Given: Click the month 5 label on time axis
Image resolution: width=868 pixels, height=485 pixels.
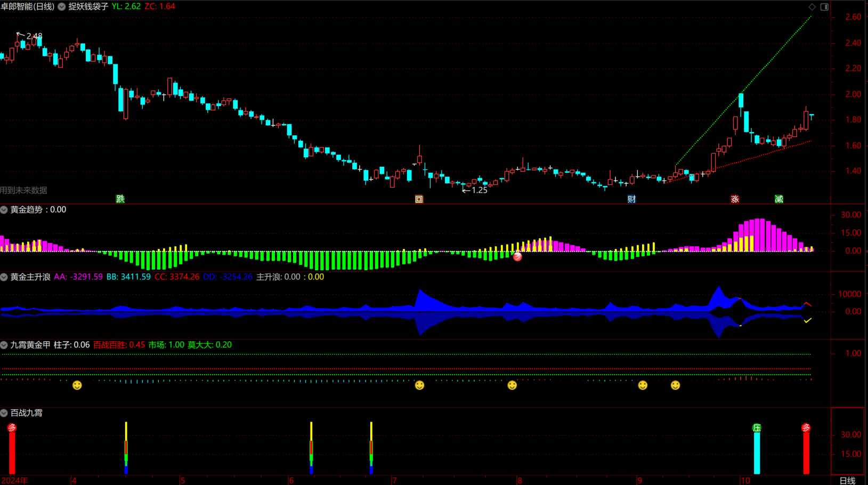Looking at the screenshot, I should 182,481.
